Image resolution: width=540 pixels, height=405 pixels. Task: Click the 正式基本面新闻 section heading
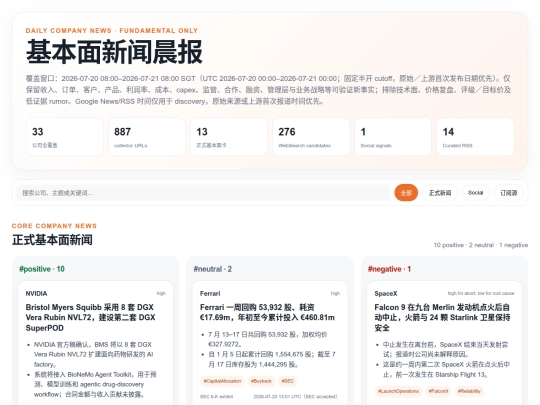coord(52,240)
